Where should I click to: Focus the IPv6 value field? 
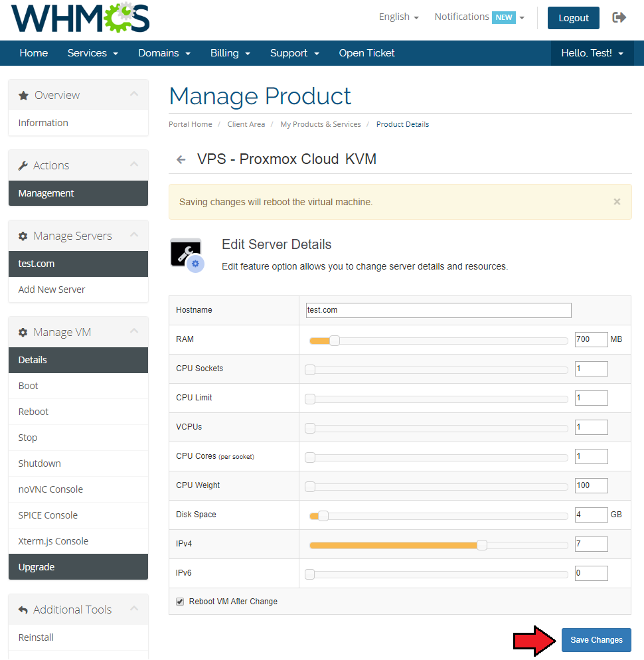591,573
